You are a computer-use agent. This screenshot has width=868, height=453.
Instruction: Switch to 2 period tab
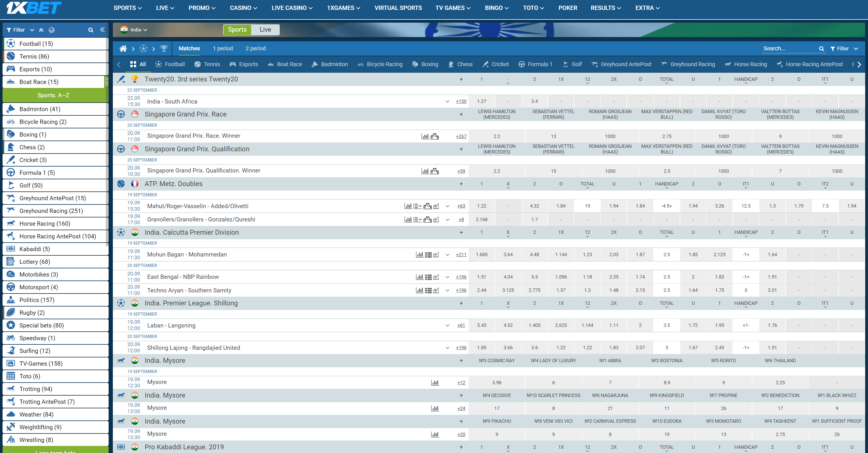click(x=255, y=49)
